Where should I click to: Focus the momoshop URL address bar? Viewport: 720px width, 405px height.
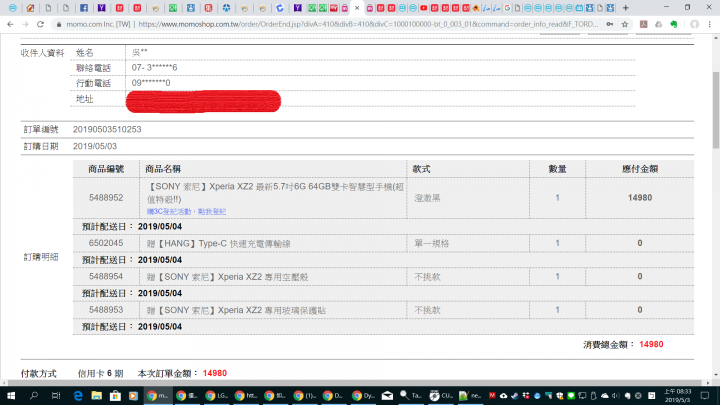point(367,24)
